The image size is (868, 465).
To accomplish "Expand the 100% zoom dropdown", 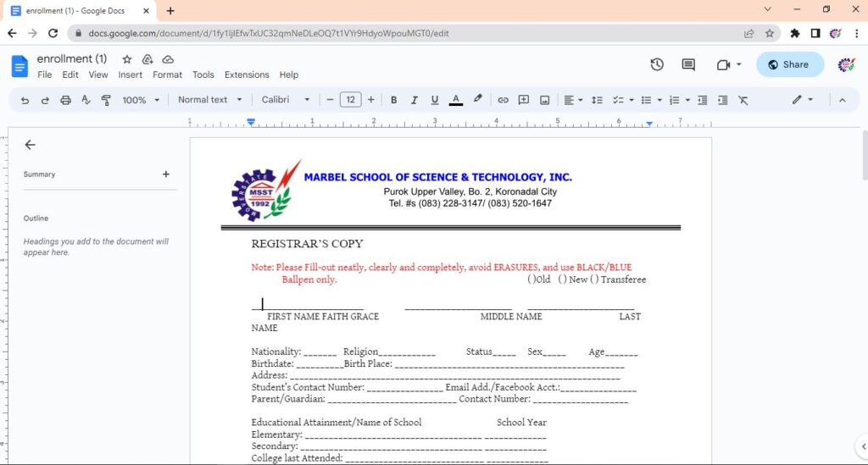I will tap(141, 100).
